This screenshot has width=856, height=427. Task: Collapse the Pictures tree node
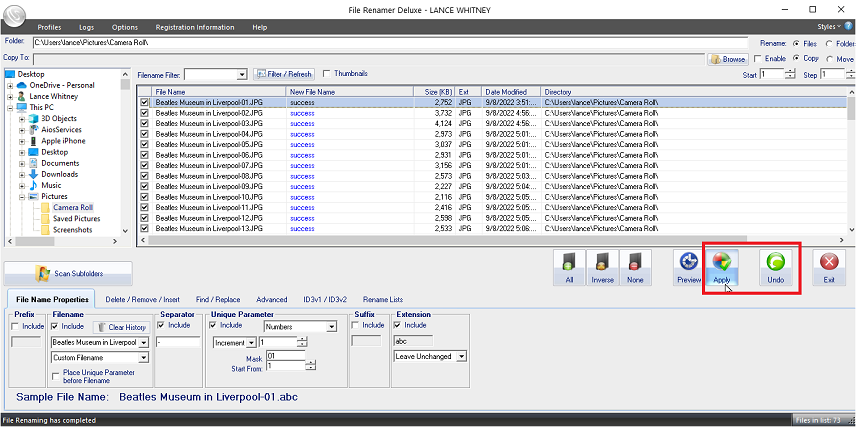22,197
